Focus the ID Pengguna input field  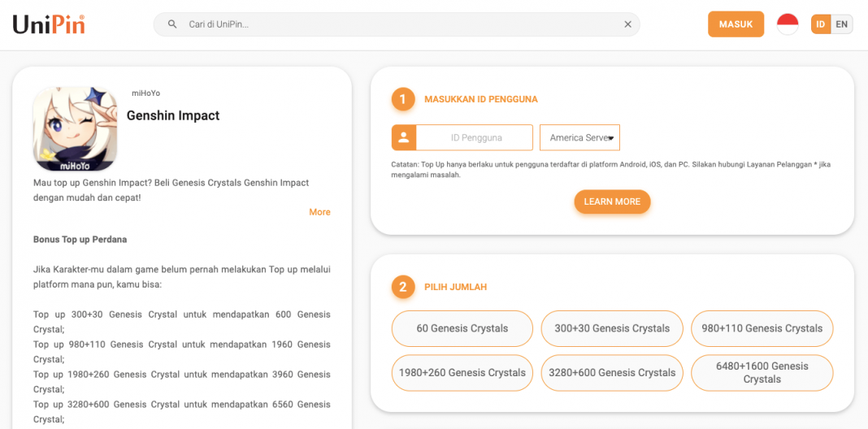(x=475, y=137)
